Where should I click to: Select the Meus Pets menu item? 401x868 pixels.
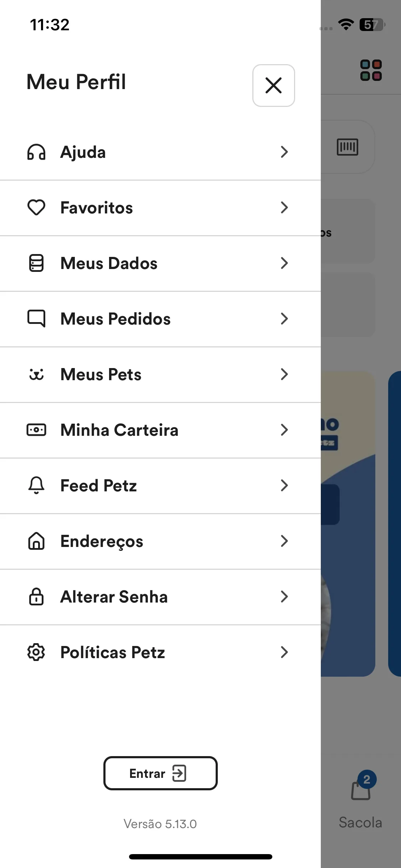click(x=160, y=374)
